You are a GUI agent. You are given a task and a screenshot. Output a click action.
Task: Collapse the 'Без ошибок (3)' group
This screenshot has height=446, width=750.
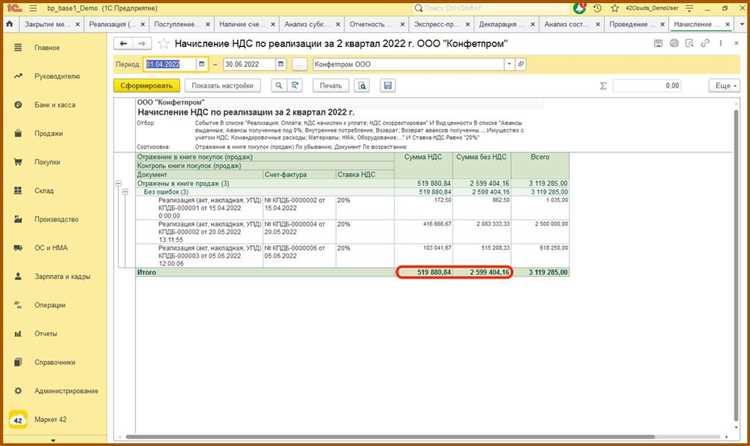pyautogui.click(x=127, y=191)
